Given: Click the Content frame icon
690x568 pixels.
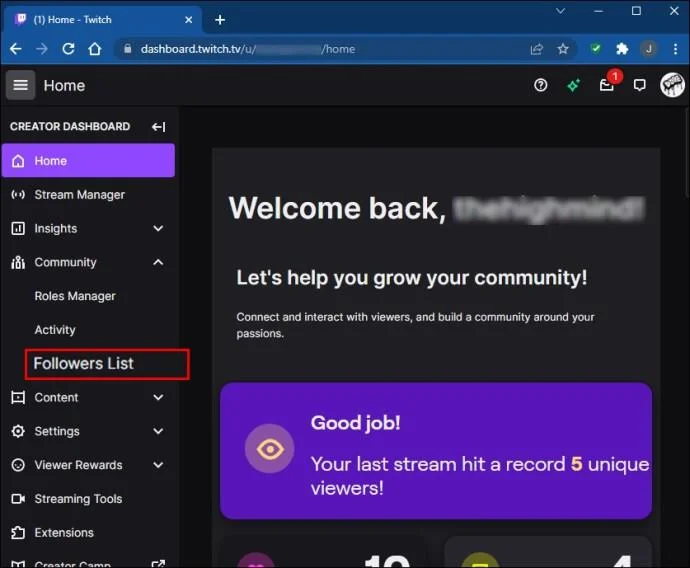Looking at the screenshot, I should coord(18,397).
